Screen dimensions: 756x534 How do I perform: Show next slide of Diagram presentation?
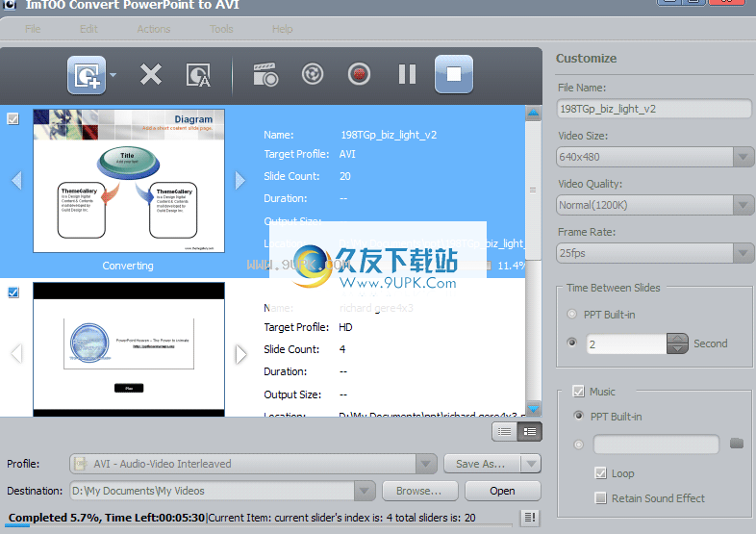[240, 181]
